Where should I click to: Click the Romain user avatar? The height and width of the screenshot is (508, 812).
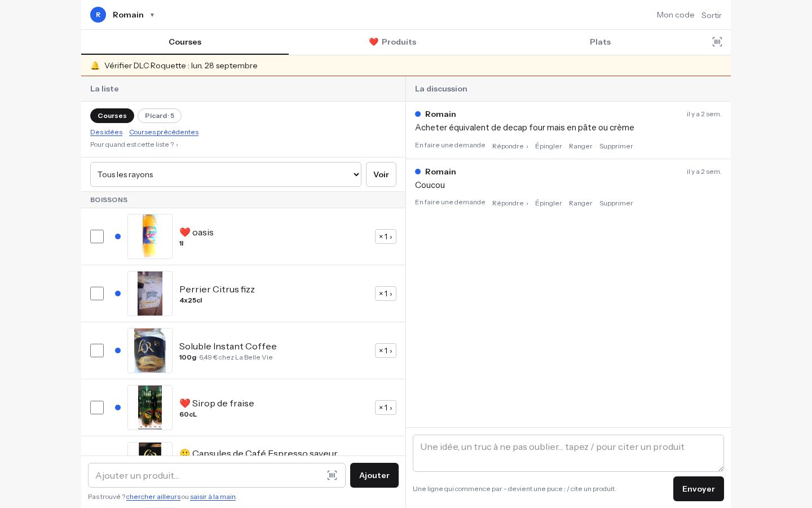point(98,15)
